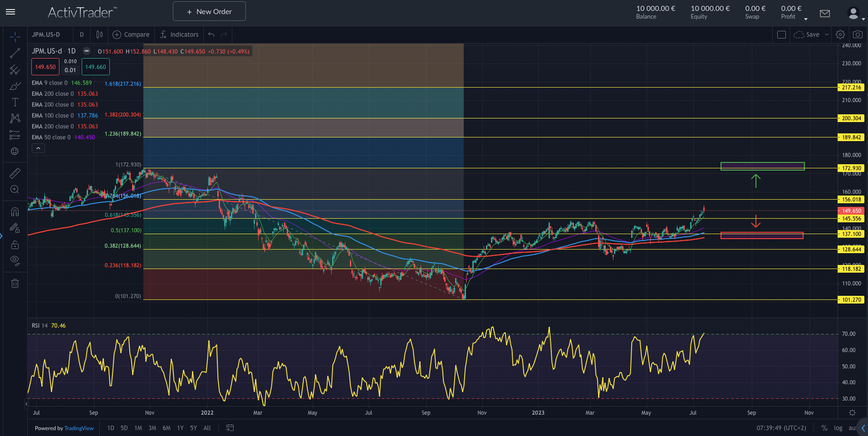
Task: Take a chart snapshot with camera icon
Action: (x=857, y=34)
